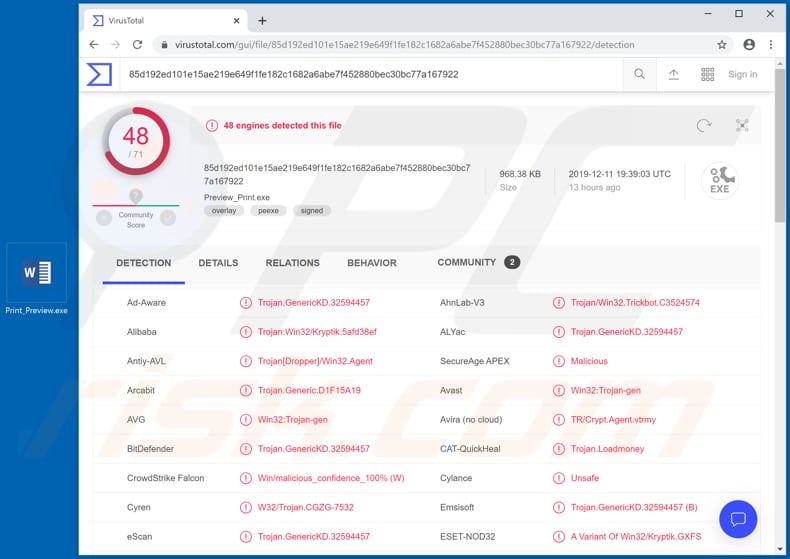Click A Variant Of Win32/Kryptik.GXFS
The height and width of the screenshot is (559, 790).
tap(636, 536)
